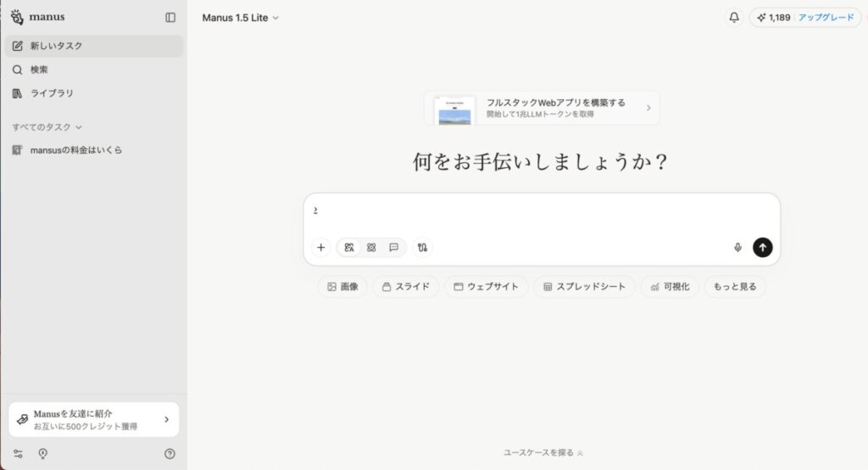Expand ユースケースを探る at the bottom

543,453
